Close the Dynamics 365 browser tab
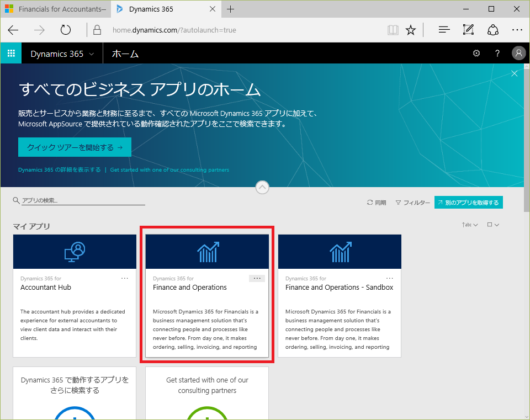The width and height of the screenshot is (530, 420). [213, 9]
